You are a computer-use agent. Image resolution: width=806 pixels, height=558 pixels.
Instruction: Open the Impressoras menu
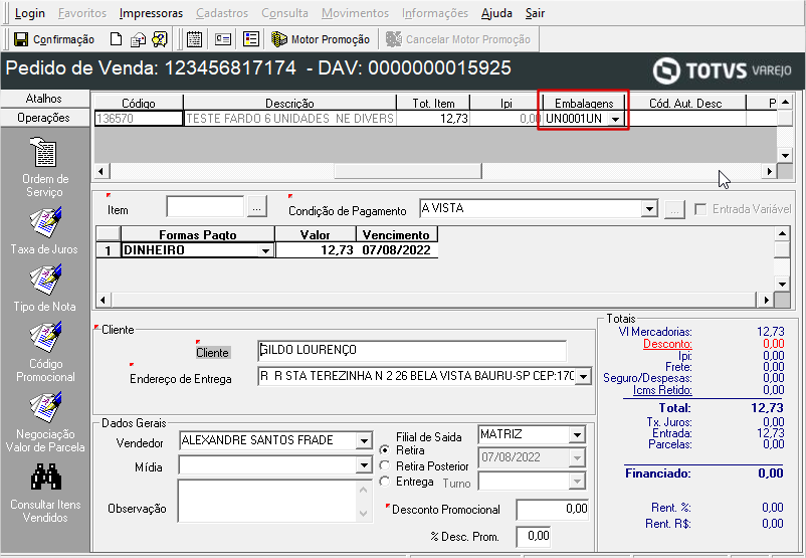pyautogui.click(x=151, y=13)
